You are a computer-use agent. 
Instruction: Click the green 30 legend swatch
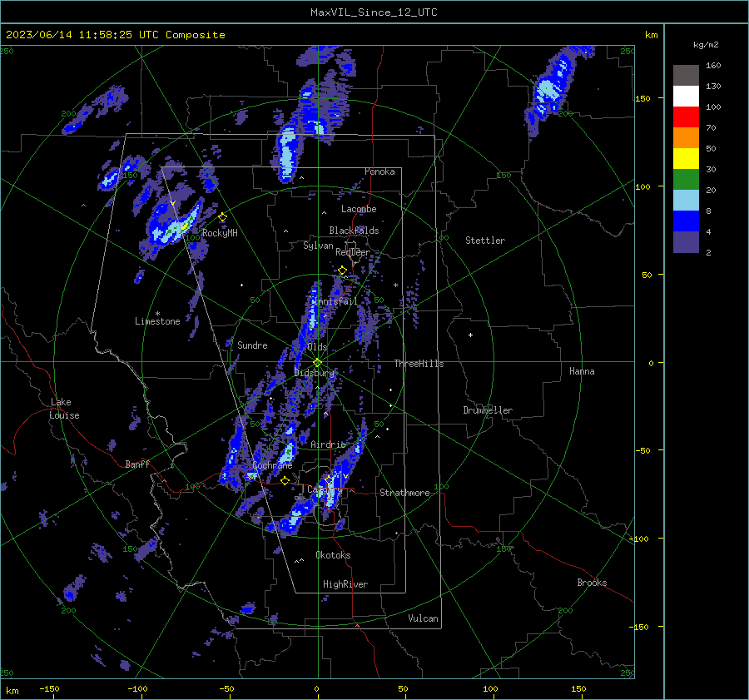click(x=686, y=180)
